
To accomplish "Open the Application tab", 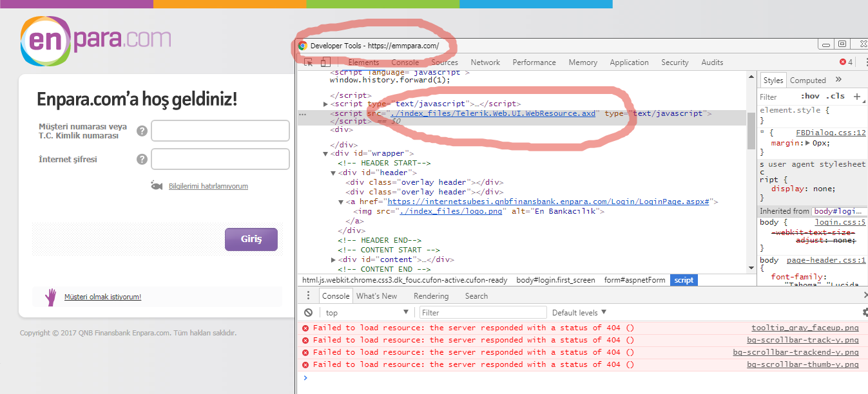I will point(629,62).
